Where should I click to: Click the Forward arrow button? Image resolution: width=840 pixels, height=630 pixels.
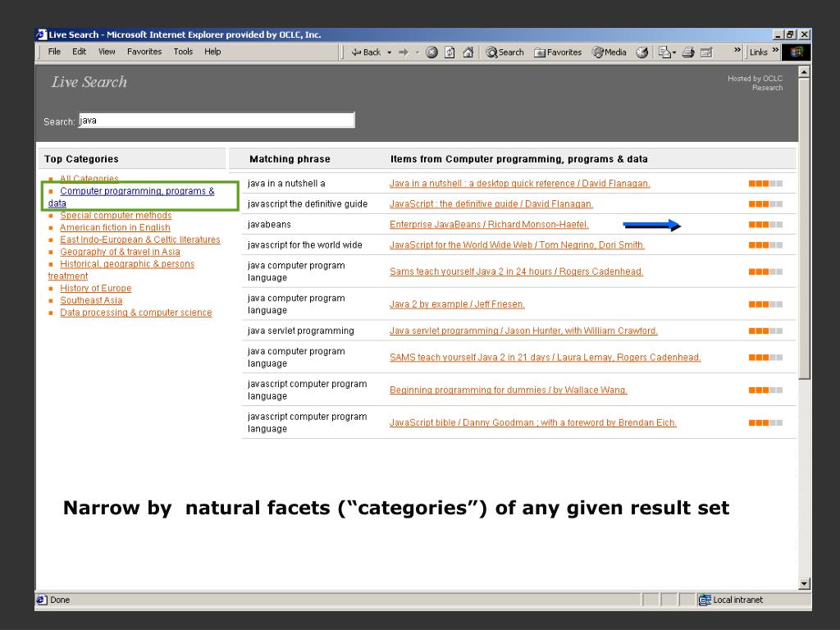pyautogui.click(x=404, y=52)
